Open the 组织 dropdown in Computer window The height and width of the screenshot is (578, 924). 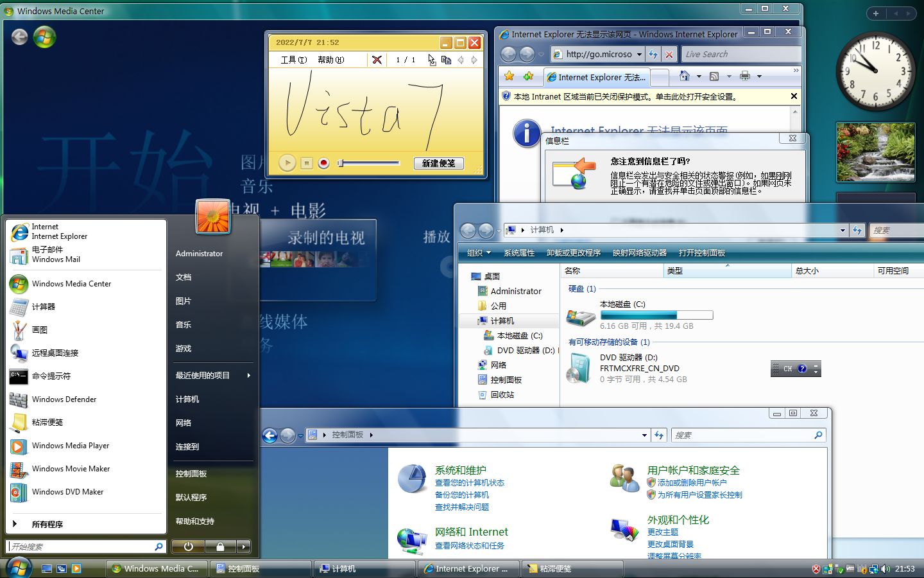[479, 252]
